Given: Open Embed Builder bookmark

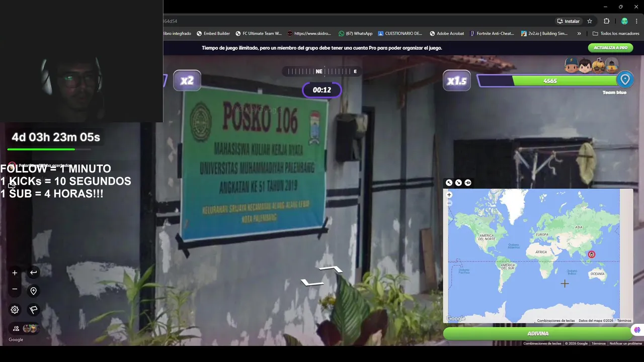Looking at the screenshot, I should coord(213,34).
